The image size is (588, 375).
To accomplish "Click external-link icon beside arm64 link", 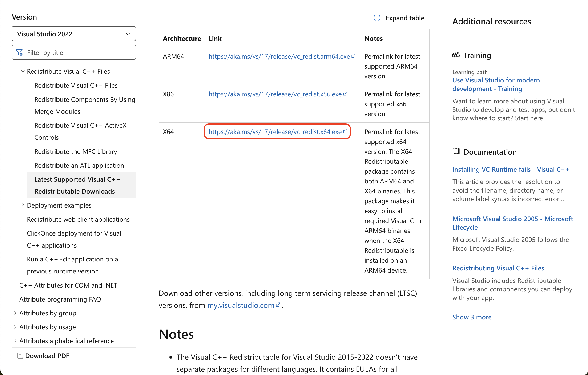I will click(353, 56).
